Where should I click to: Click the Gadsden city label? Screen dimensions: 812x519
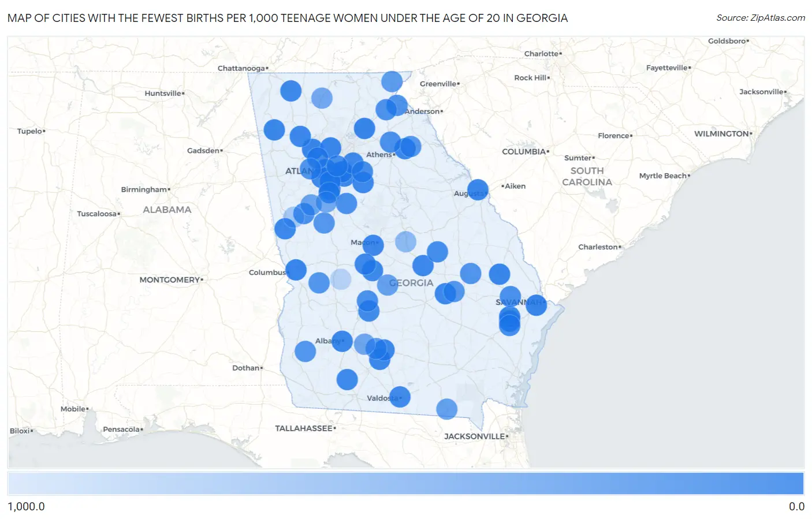click(x=203, y=150)
